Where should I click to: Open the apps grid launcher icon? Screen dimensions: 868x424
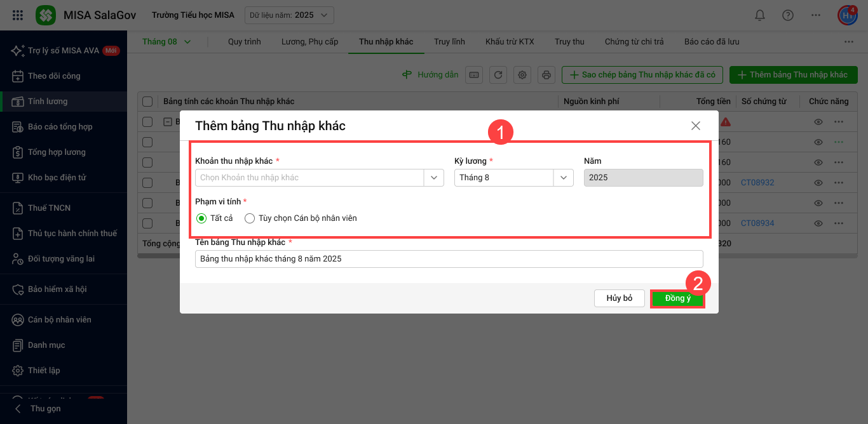click(x=18, y=15)
